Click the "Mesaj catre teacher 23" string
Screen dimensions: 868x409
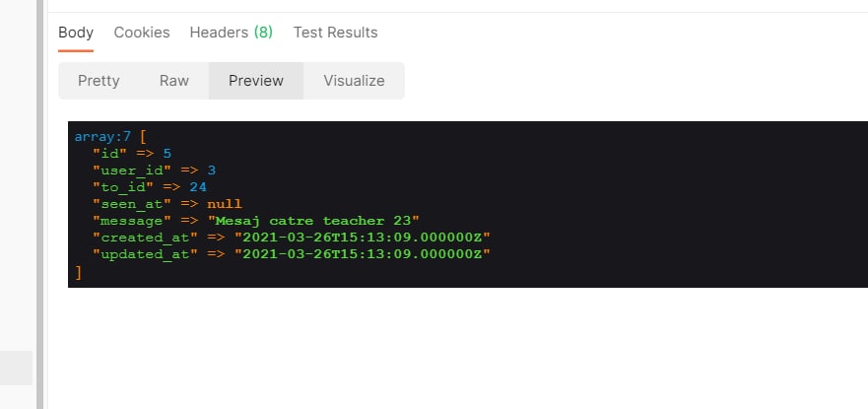pyautogui.click(x=313, y=221)
